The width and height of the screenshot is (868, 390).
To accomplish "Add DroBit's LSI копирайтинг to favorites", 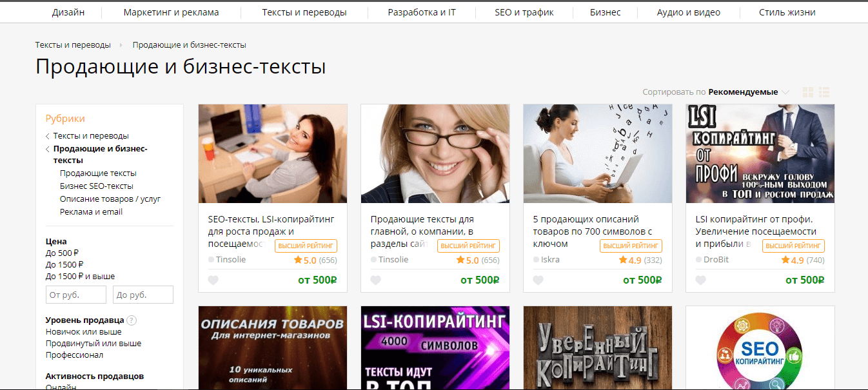I will 701,280.
